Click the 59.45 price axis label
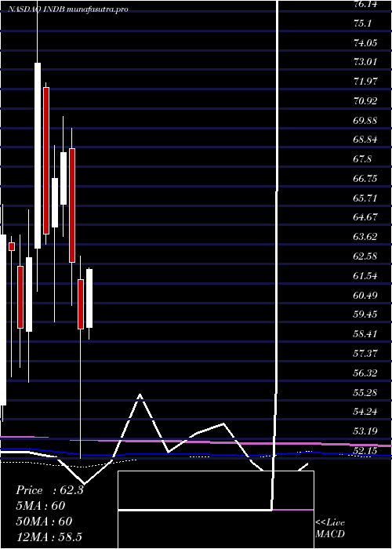The height and width of the screenshot is (549, 392). point(365,314)
